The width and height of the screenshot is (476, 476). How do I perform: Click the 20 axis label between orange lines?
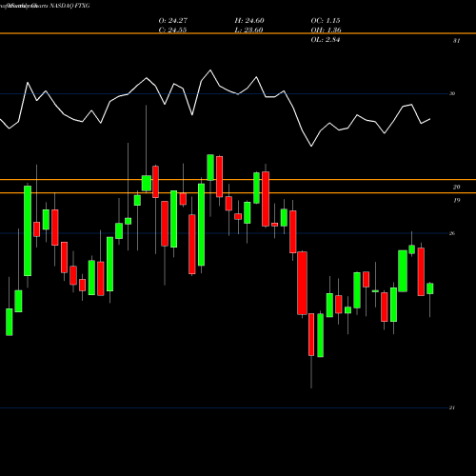pyautogui.click(x=456, y=188)
